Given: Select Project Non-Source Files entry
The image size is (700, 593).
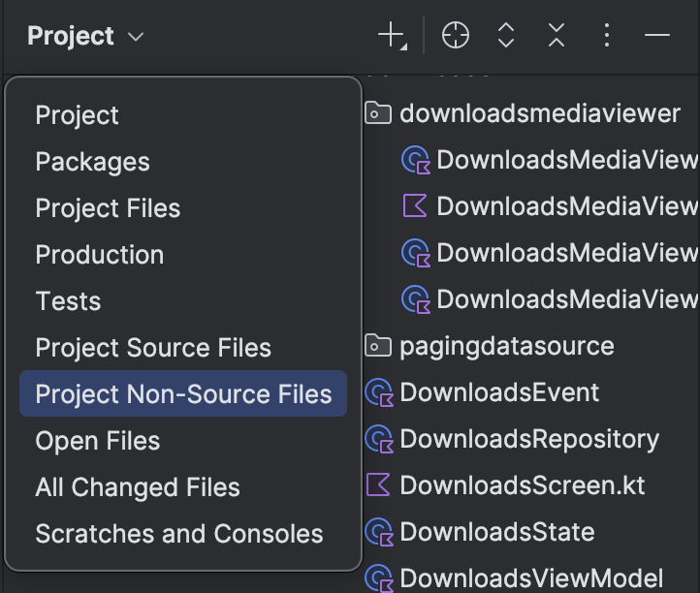Looking at the screenshot, I should [183, 393].
